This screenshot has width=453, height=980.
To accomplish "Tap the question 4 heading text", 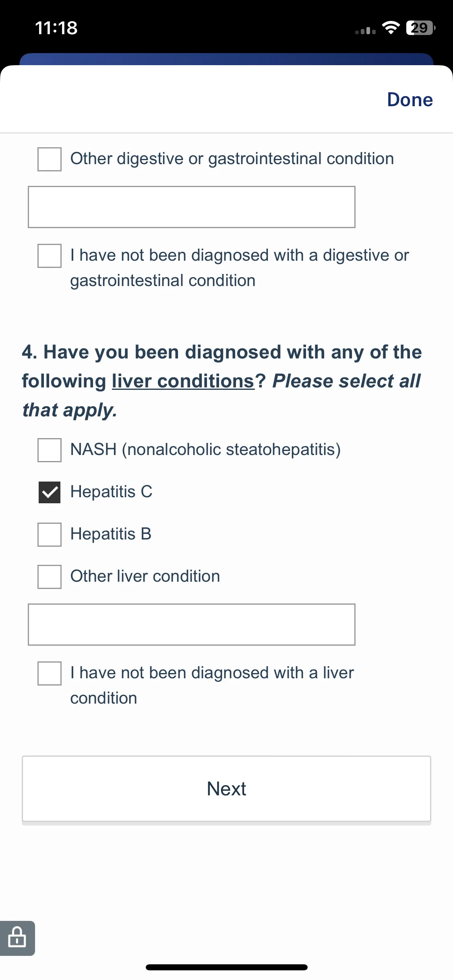I will (222, 381).
